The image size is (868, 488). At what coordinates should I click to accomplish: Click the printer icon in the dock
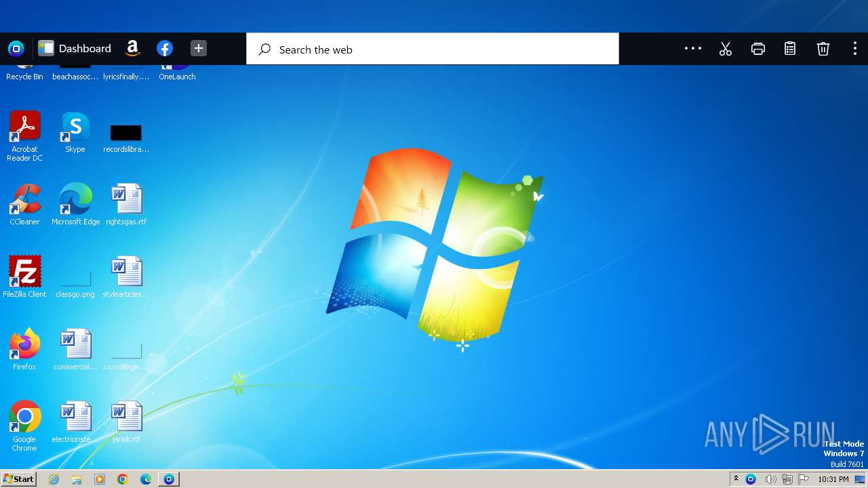(758, 49)
